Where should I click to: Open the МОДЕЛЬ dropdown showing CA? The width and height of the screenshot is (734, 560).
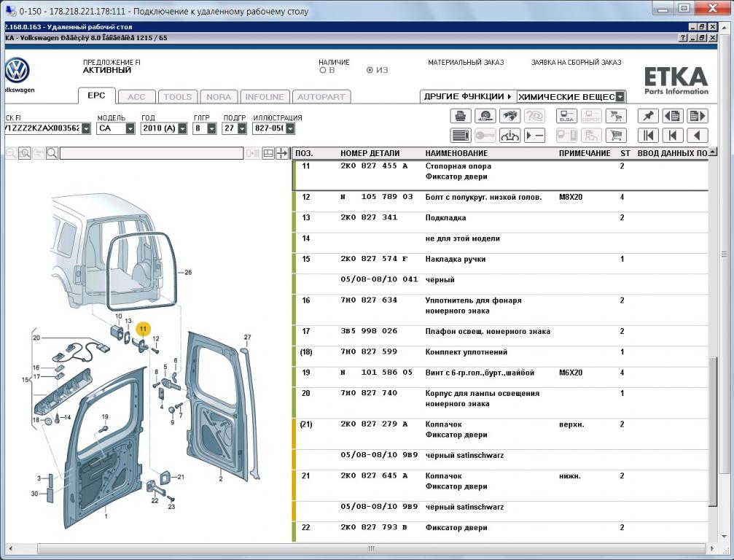130,128
